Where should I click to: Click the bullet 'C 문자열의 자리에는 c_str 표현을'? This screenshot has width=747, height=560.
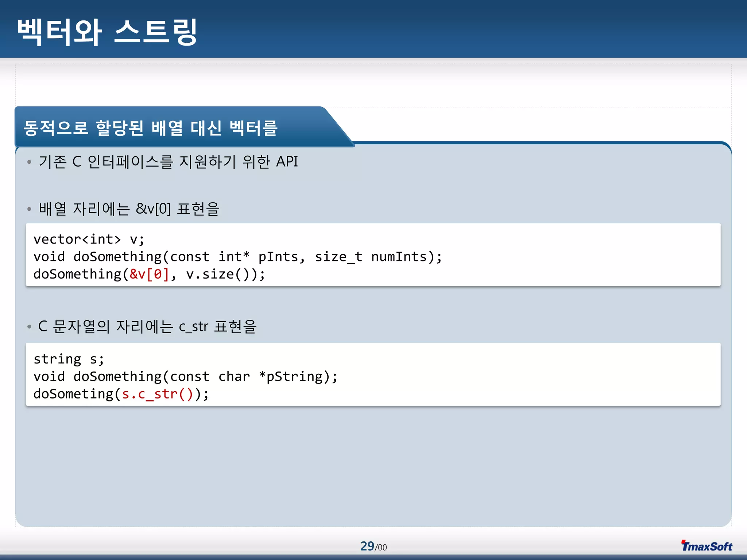pos(147,326)
